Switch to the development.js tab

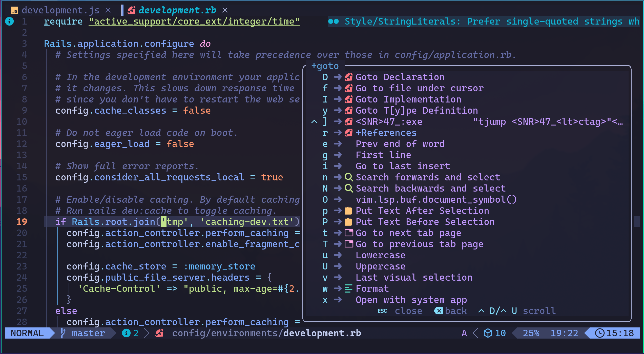click(60, 10)
